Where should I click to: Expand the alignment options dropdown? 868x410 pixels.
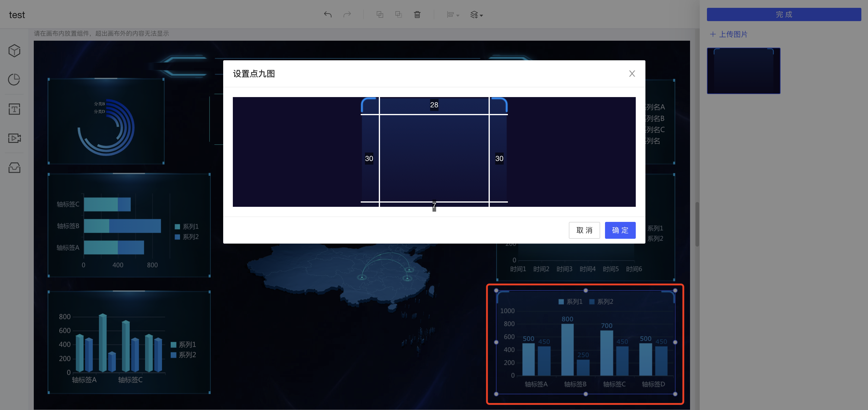(453, 15)
